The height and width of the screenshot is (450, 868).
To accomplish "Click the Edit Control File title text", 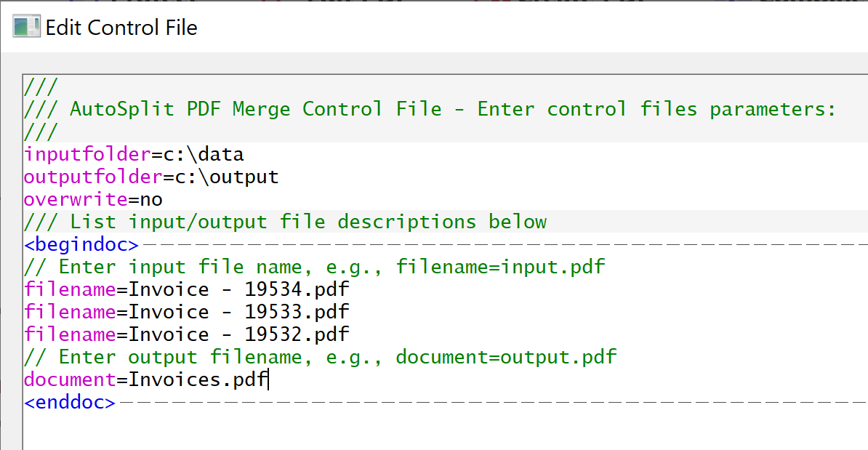I will pyautogui.click(x=121, y=28).
